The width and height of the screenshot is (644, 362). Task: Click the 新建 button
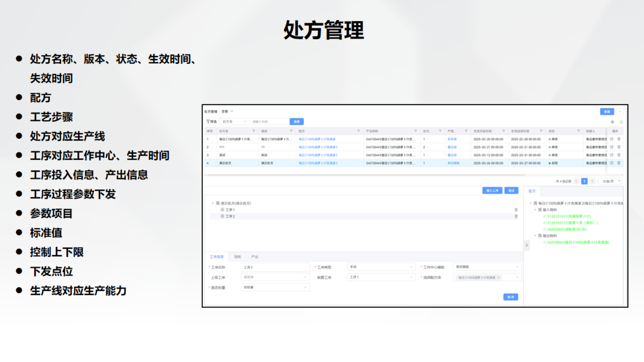[x=607, y=111]
